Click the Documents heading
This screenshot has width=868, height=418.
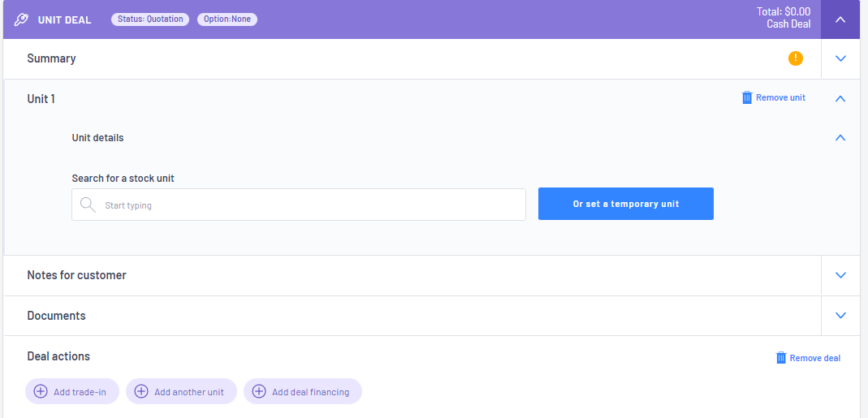(x=57, y=316)
